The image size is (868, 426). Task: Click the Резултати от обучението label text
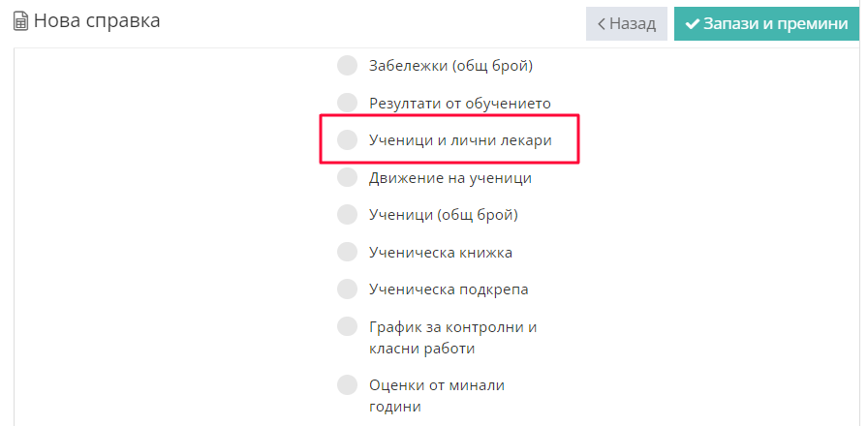[459, 103]
